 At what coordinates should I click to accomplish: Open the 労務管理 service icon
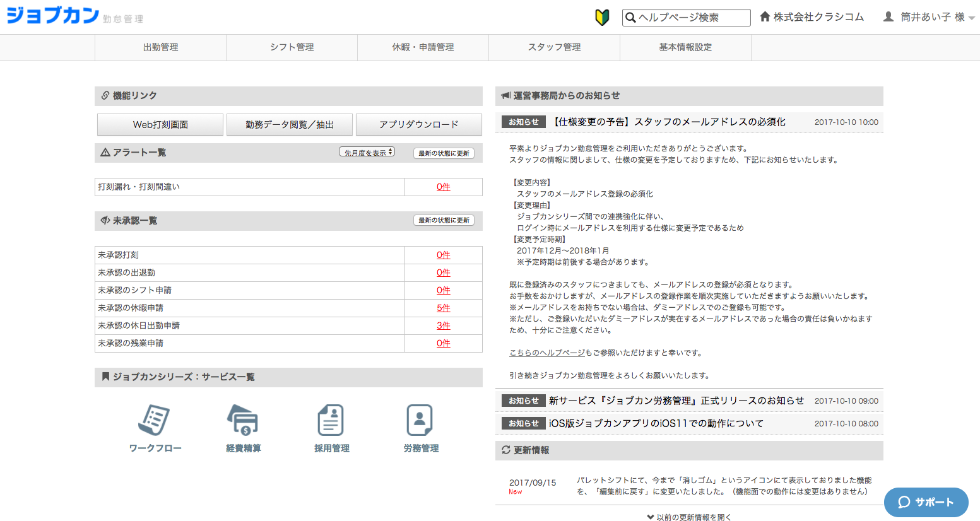[420, 420]
